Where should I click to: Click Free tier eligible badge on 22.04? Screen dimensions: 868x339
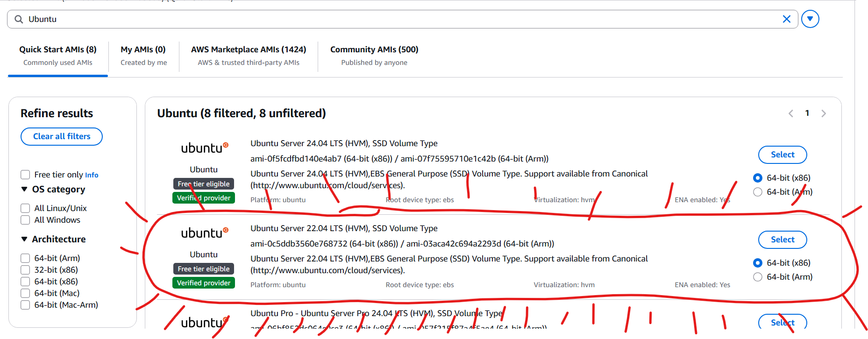(204, 269)
